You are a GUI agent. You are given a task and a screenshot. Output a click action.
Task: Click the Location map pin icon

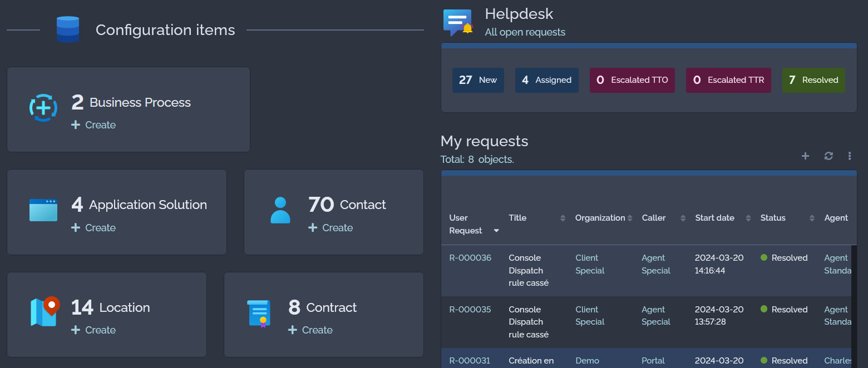click(x=44, y=312)
